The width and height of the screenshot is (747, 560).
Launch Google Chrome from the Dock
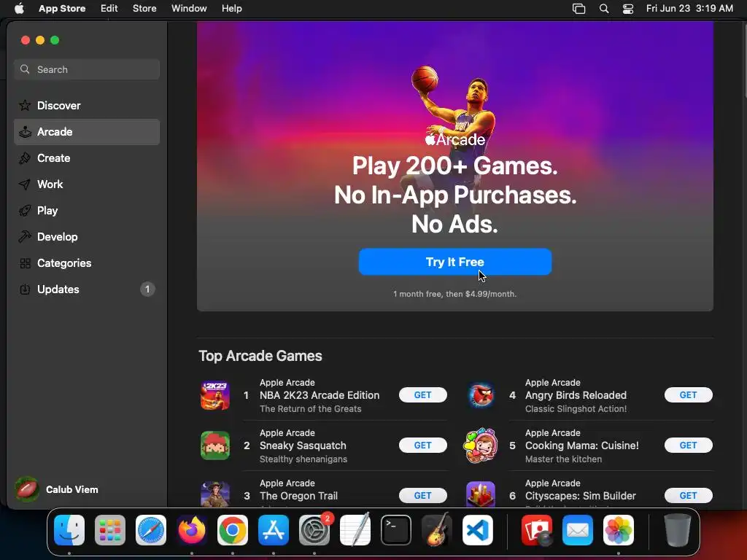click(233, 530)
